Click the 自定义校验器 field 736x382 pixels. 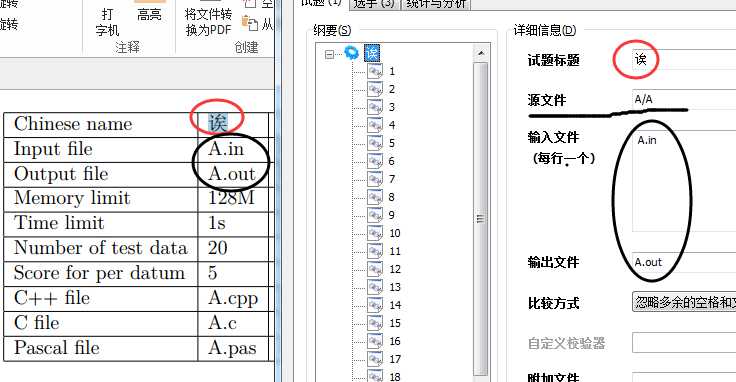pyautogui.click(x=684, y=343)
